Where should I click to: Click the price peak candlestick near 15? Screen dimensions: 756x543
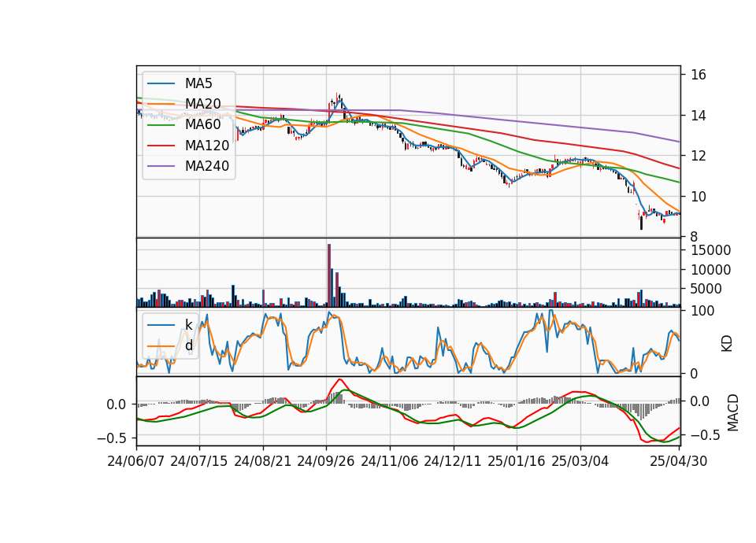point(338,98)
